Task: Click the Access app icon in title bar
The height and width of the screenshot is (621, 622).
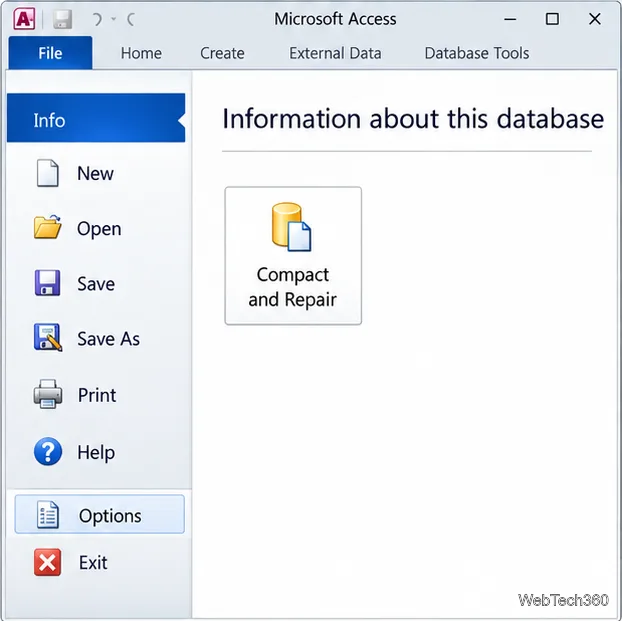Action: 24,19
